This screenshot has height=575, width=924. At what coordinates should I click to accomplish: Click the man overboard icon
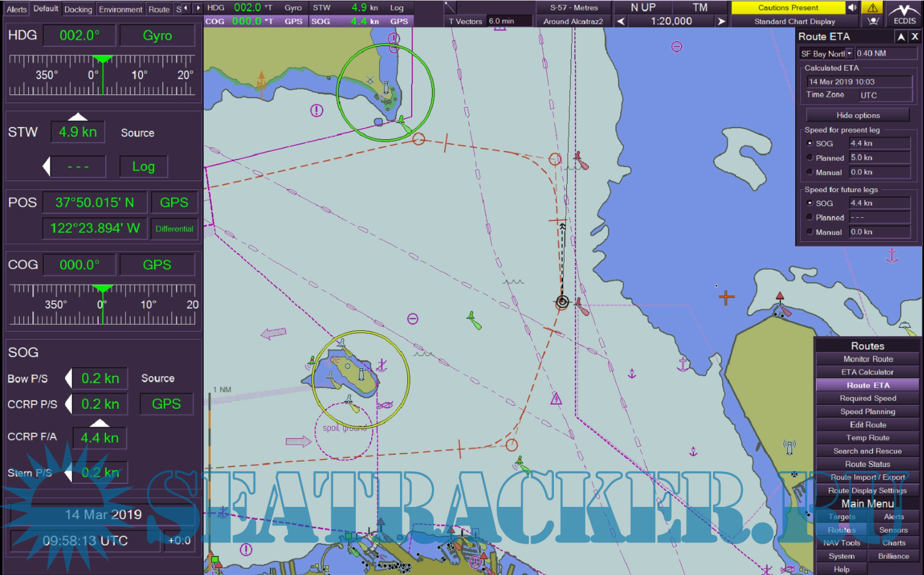[x=872, y=21]
